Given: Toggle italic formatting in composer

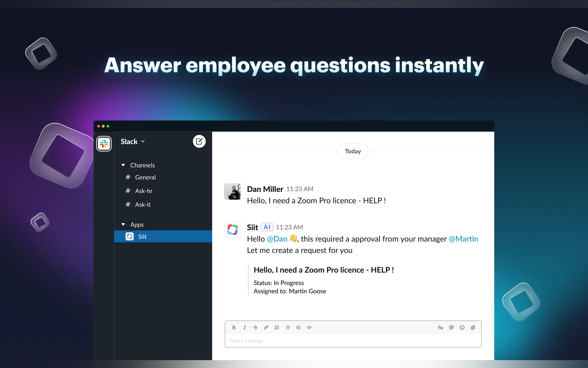Looking at the screenshot, I should tap(244, 327).
